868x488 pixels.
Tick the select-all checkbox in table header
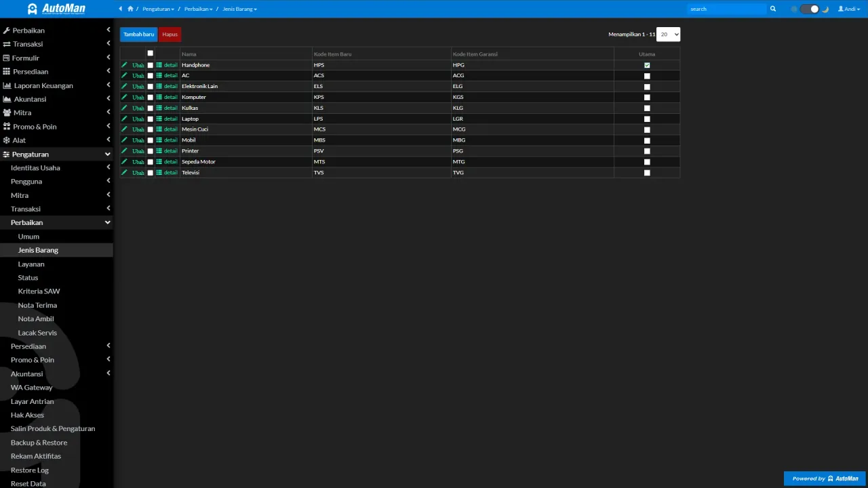pos(151,53)
